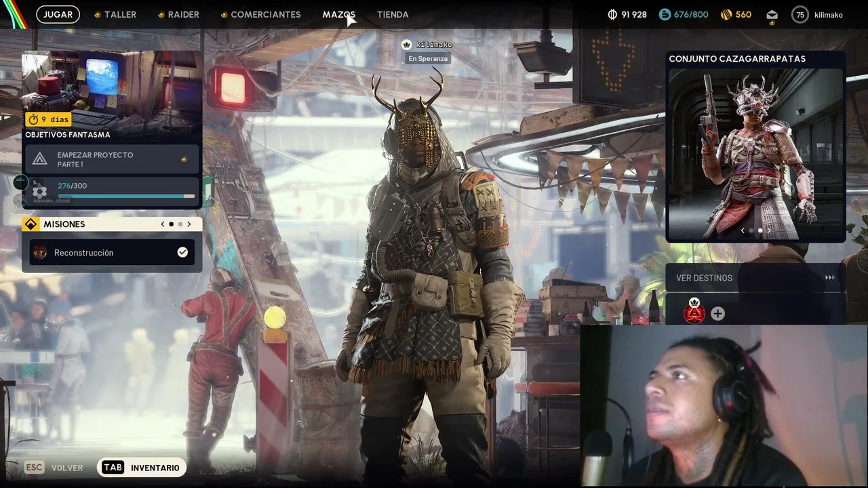Click the stopwatch icon beside 9 días
The height and width of the screenshot is (488, 868).
click(x=33, y=119)
